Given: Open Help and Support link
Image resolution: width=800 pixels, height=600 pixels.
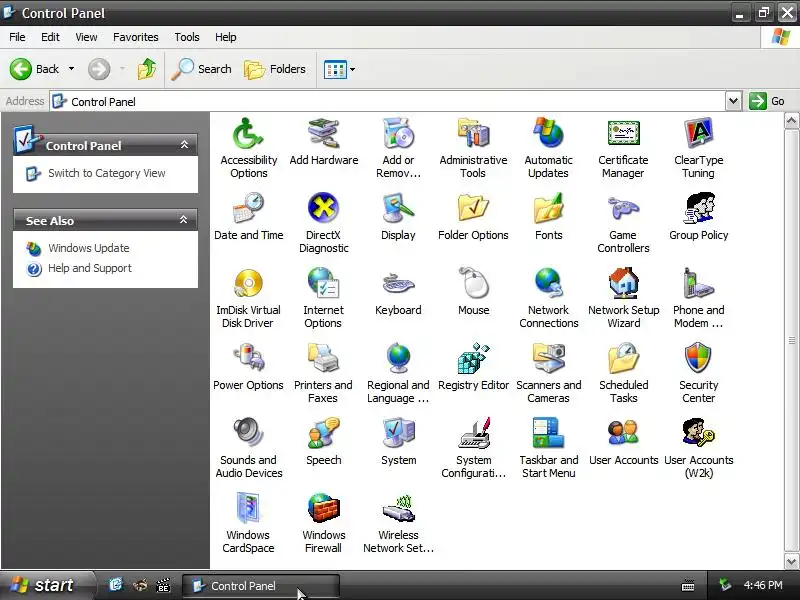Looking at the screenshot, I should [x=90, y=268].
